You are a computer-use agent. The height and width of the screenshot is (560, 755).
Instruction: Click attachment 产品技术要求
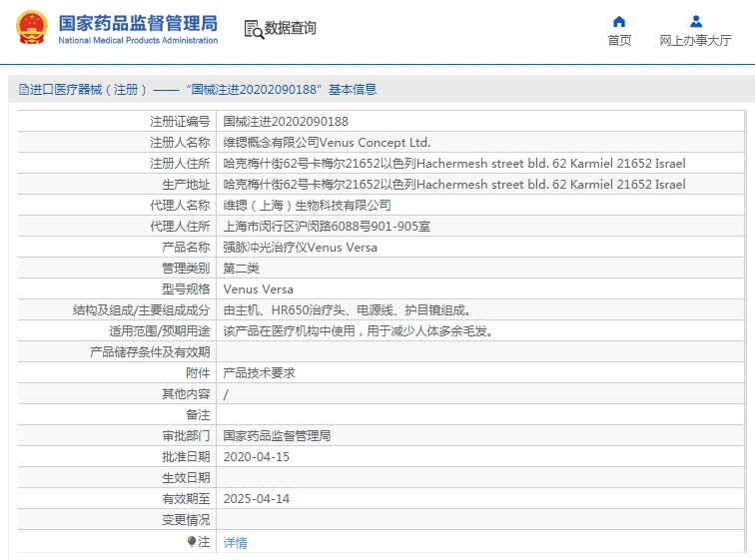pyautogui.click(x=259, y=373)
